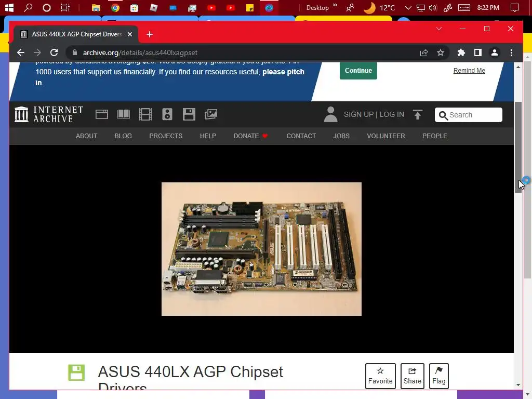This screenshot has height=399, width=532.
Task: Open a new tab with the plus button
Action: 150,34
